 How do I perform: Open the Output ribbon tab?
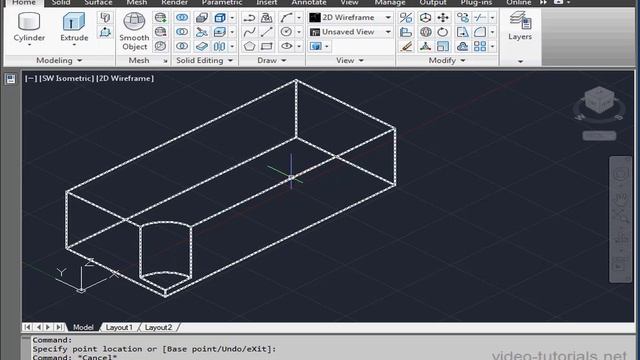click(x=433, y=2)
